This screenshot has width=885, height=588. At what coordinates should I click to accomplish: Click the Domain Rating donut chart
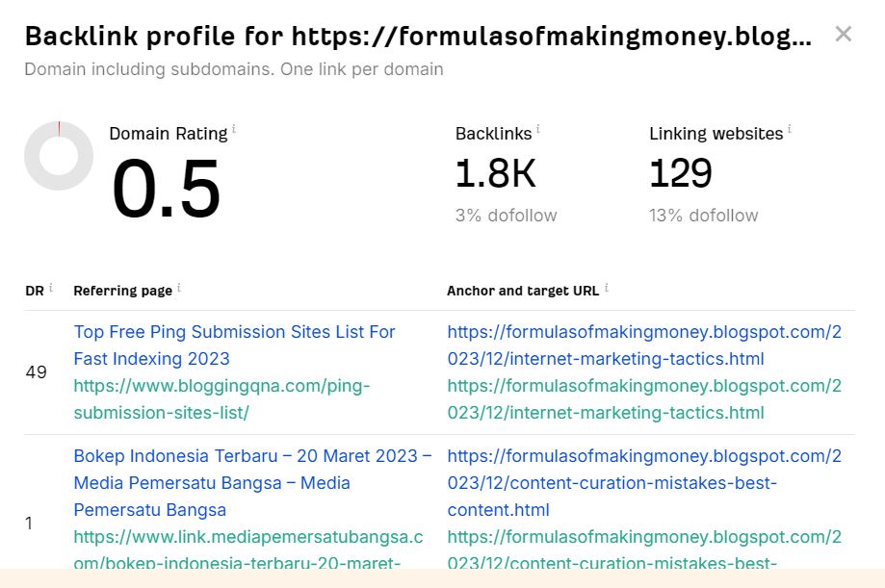coord(59,156)
